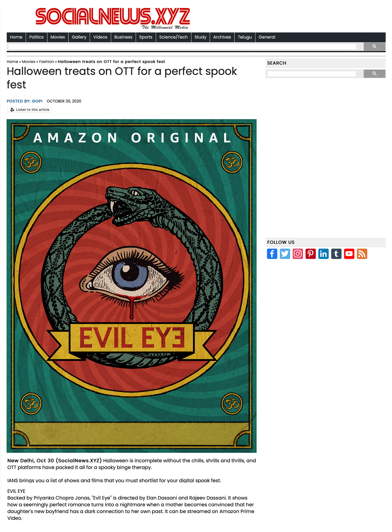
Task: Click the Fashion breadcrumb link
Action: pyautogui.click(x=47, y=62)
